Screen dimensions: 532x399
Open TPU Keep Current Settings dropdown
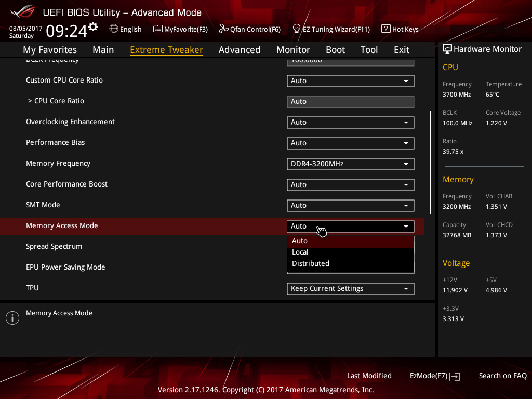click(351, 289)
